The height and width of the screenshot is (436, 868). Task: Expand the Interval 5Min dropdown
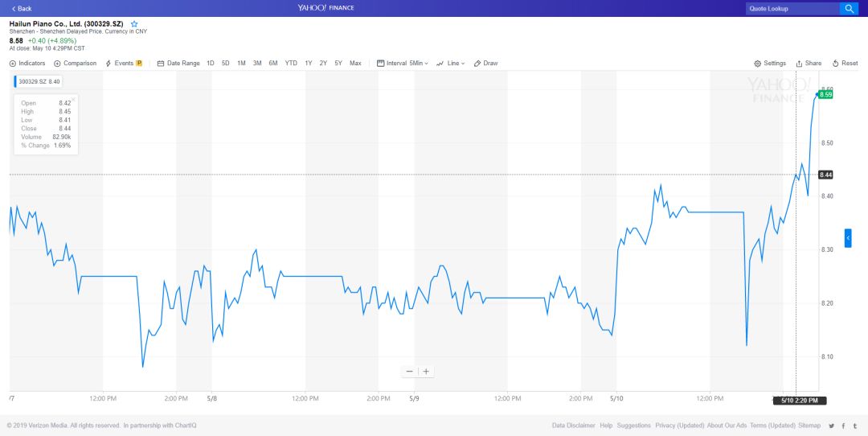pyautogui.click(x=403, y=63)
